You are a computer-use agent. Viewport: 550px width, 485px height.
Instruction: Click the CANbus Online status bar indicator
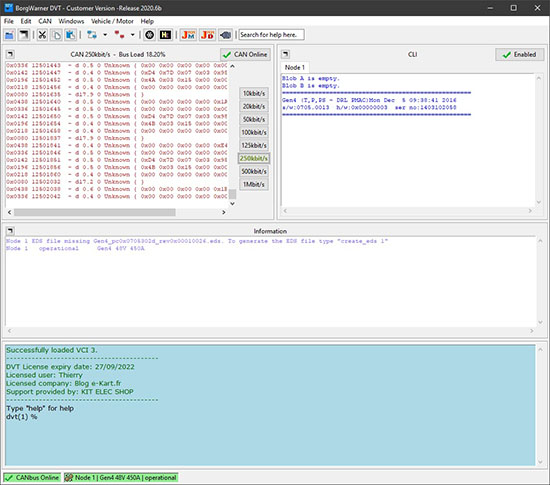(x=32, y=478)
